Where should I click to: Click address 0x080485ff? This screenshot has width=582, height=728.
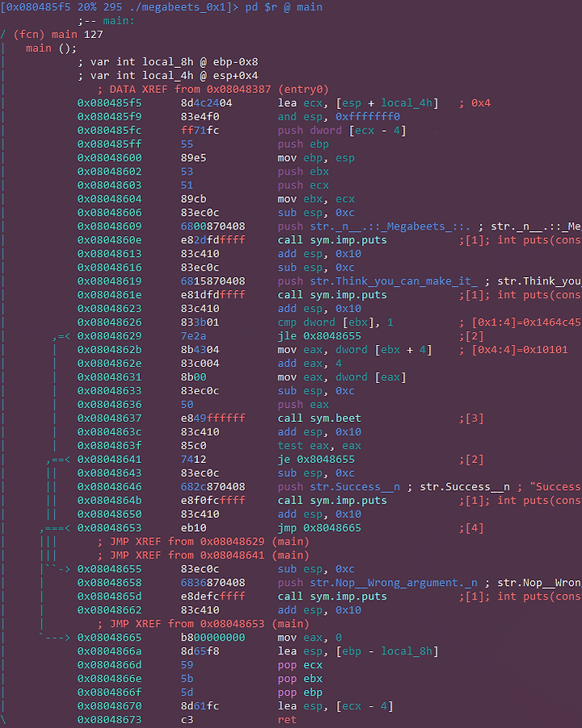[110, 145]
